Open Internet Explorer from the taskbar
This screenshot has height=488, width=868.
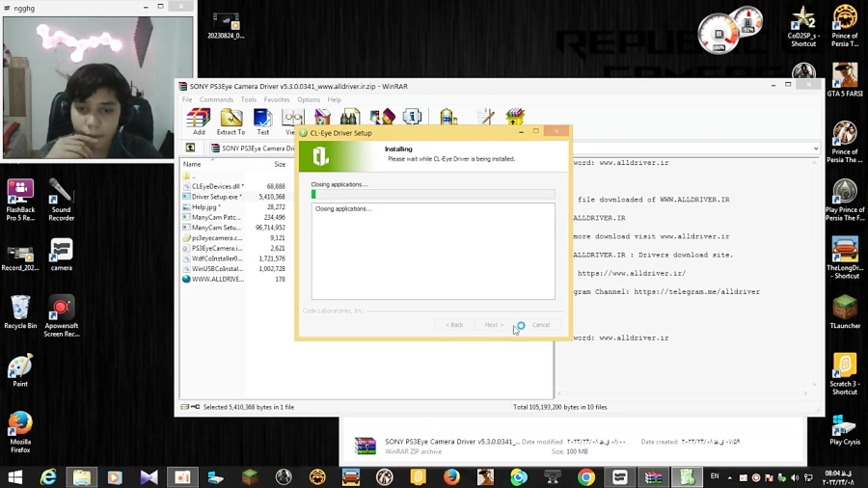(x=48, y=477)
